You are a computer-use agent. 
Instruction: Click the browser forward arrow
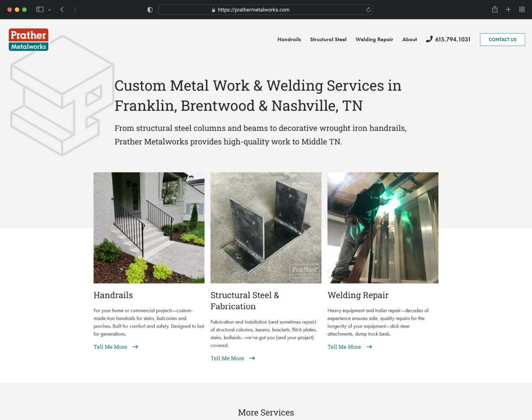(75, 9)
